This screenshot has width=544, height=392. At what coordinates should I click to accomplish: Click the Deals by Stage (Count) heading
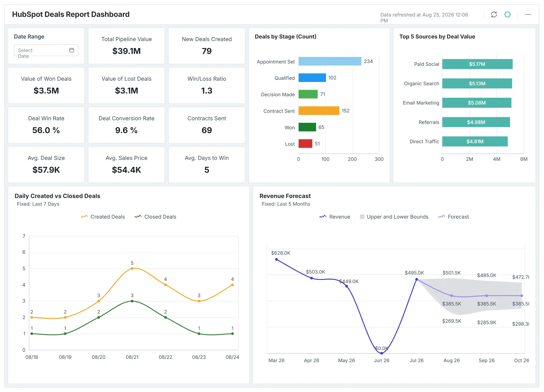[285, 37]
